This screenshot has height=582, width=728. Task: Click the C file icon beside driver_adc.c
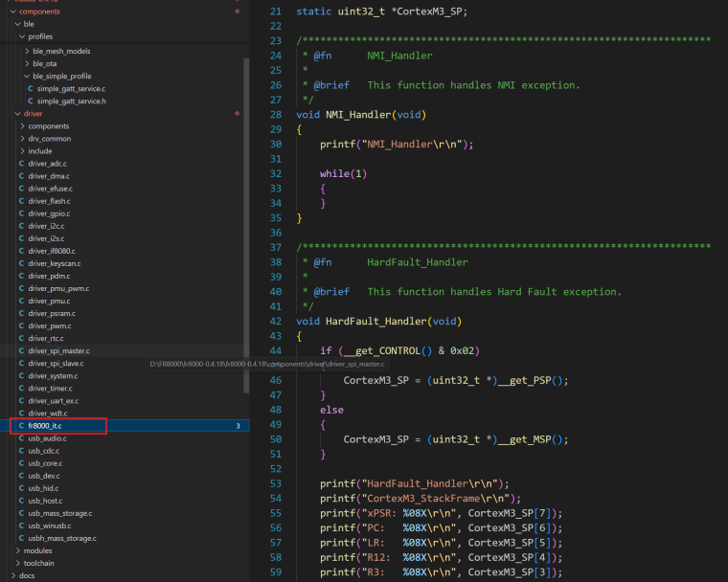tap(21, 164)
